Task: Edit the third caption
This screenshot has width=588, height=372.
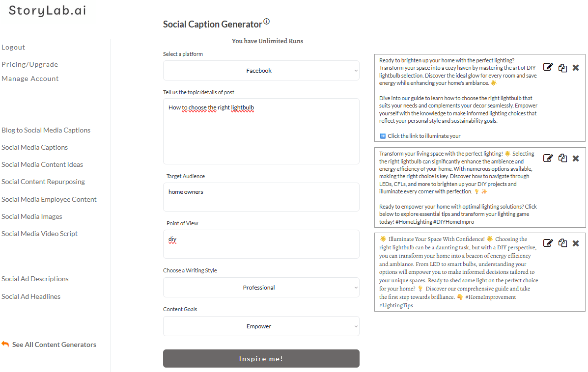Action: click(x=548, y=242)
